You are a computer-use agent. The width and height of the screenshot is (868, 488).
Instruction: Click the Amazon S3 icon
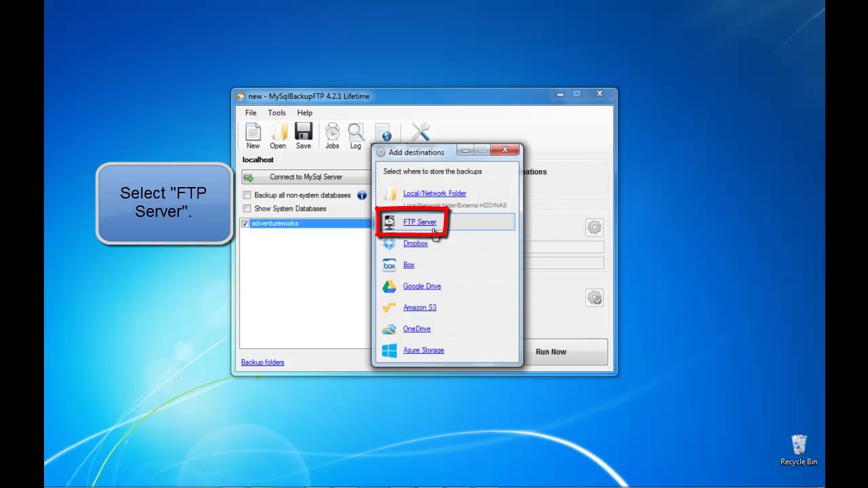pos(389,308)
